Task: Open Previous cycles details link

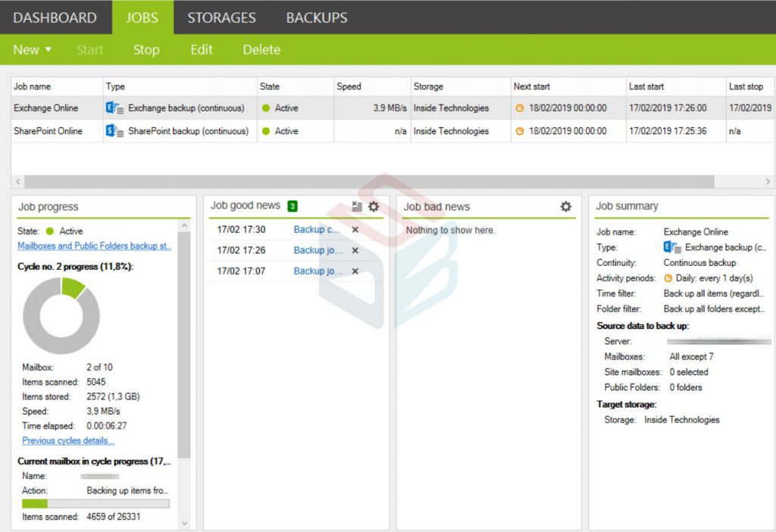Action: coord(68,441)
